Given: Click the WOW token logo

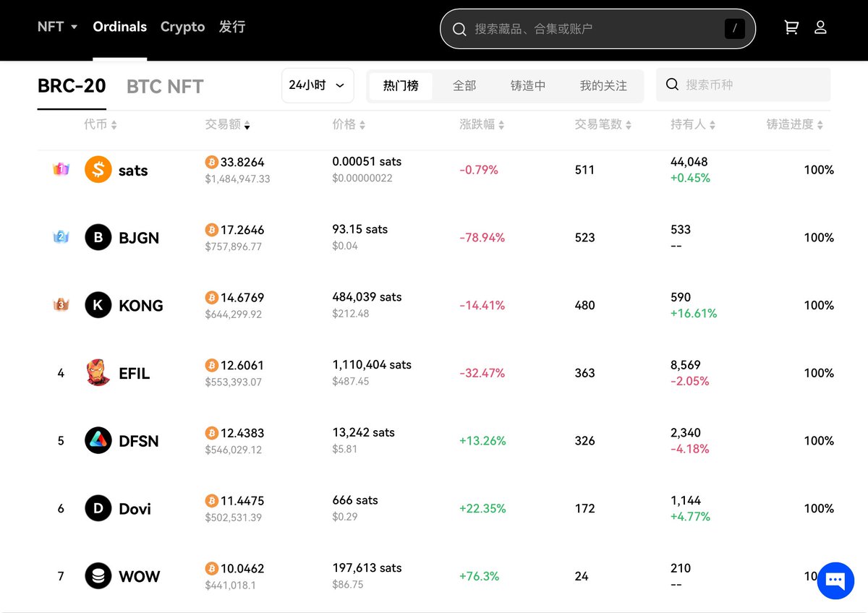Looking at the screenshot, I should (98, 576).
